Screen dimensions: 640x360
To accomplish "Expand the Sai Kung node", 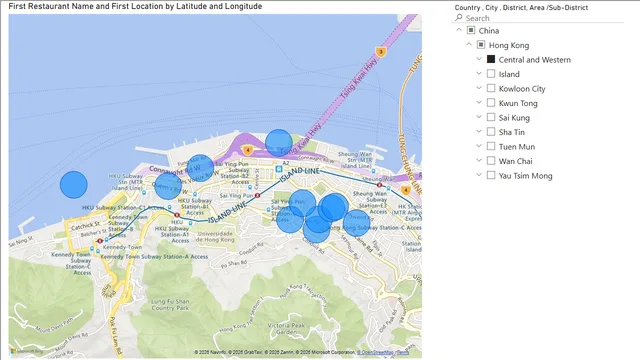I will (x=479, y=117).
